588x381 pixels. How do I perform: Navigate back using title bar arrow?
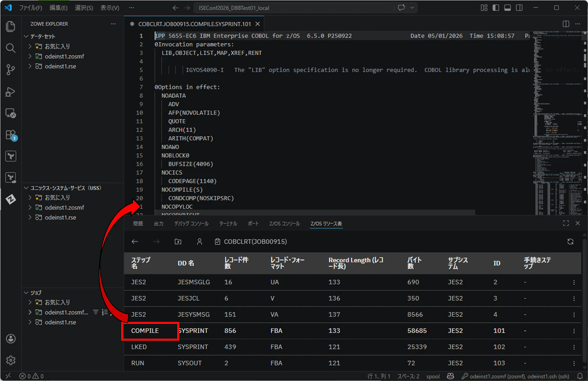(x=176, y=8)
